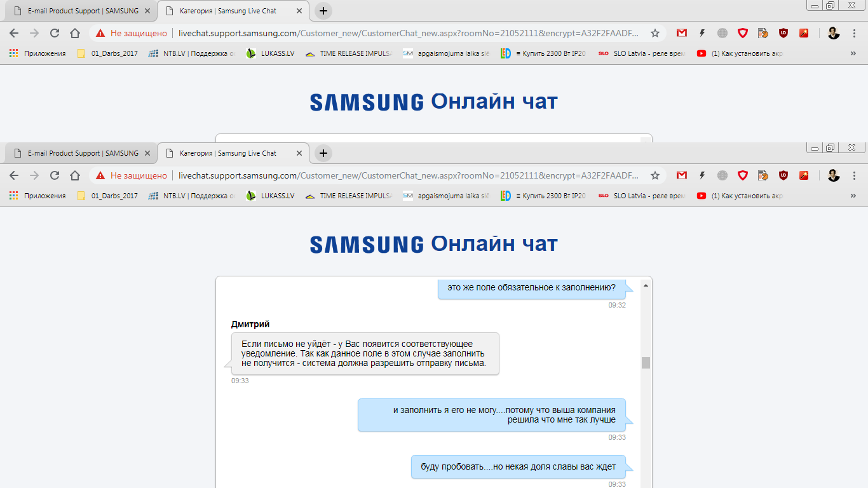Open the profile avatar in the back window

(834, 33)
